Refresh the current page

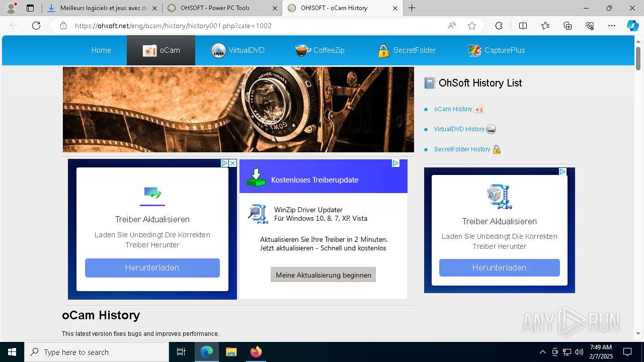pos(36,26)
